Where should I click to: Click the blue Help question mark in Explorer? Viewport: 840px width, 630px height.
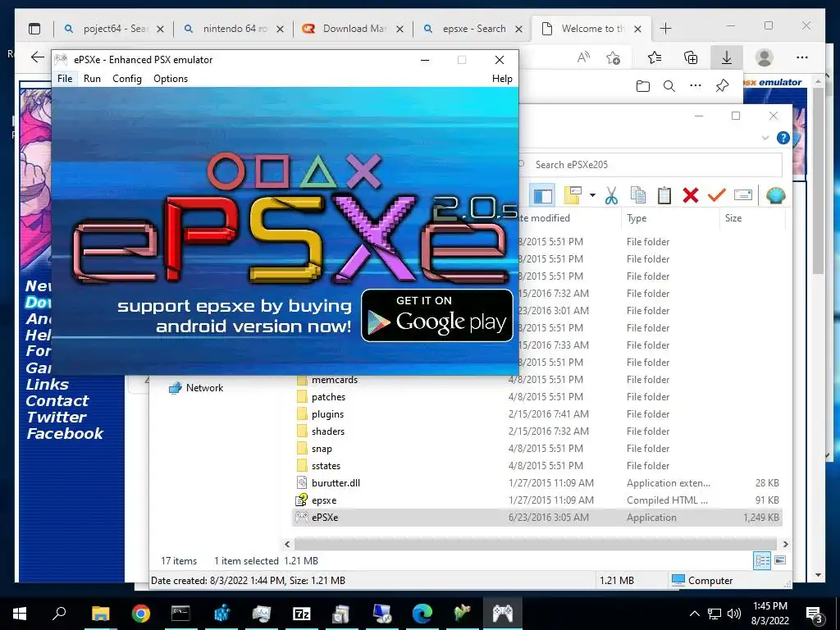point(783,138)
